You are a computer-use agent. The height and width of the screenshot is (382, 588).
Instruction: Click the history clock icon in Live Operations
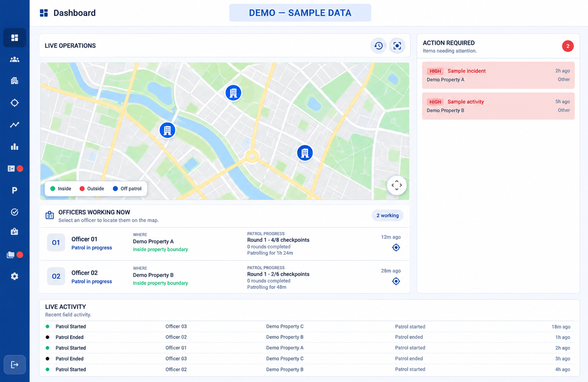coord(378,46)
